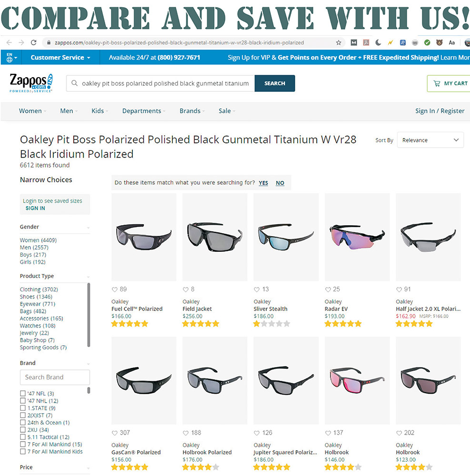This screenshot has width=470, height=476.
Task: Click the dark mode moon extension icon
Action: tap(378, 42)
